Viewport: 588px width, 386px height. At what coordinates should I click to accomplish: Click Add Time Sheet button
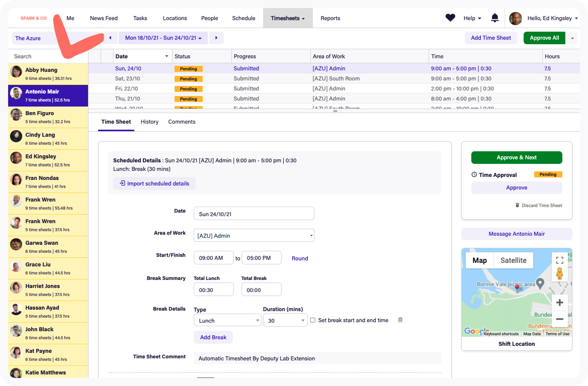click(x=491, y=38)
